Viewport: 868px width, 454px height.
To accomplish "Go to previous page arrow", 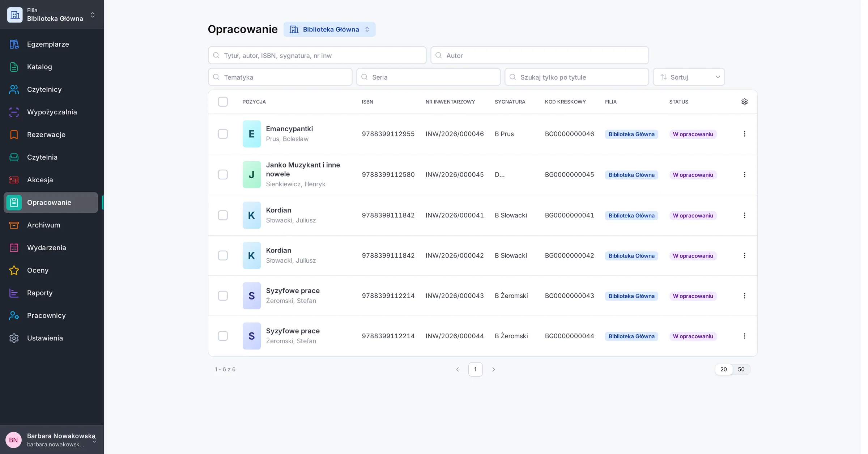I will 458,369.
